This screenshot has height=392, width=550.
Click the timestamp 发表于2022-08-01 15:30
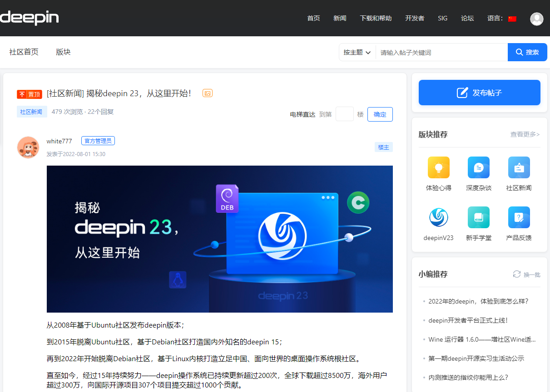click(76, 154)
